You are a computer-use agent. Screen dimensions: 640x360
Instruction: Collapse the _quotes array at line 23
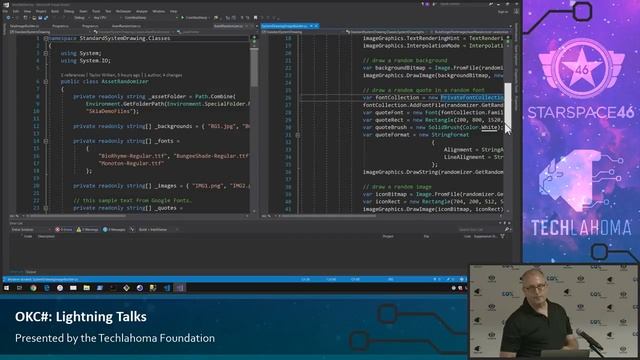tap(46, 208)
